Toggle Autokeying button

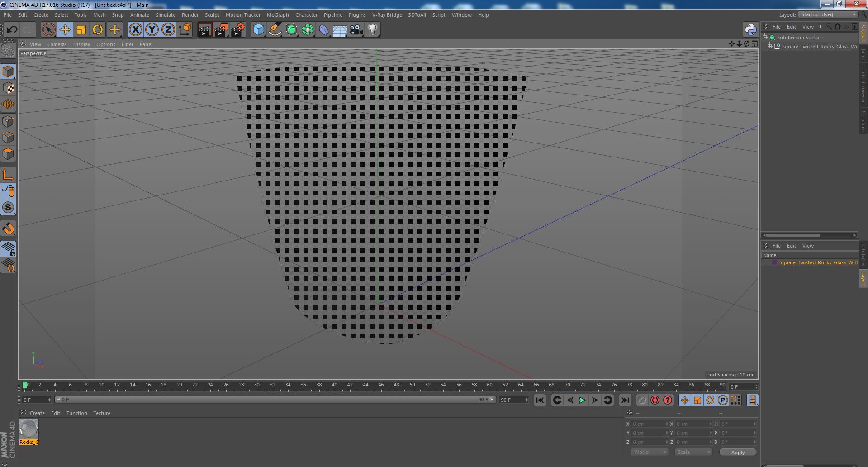pos(655,400)
